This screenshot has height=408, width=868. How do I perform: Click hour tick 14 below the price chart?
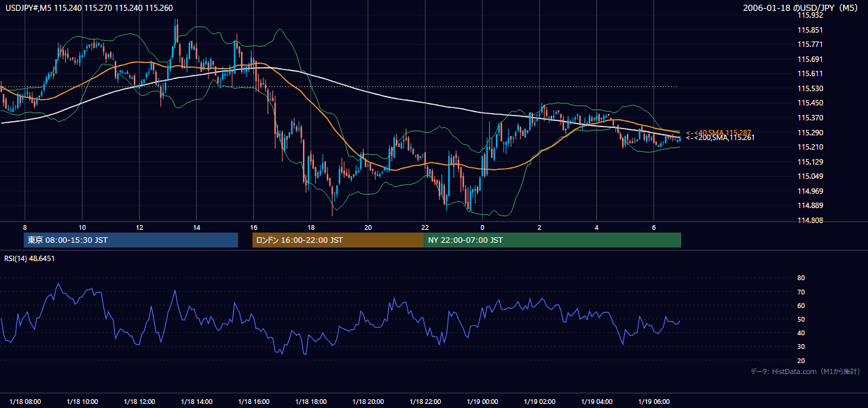pos(196,227)
